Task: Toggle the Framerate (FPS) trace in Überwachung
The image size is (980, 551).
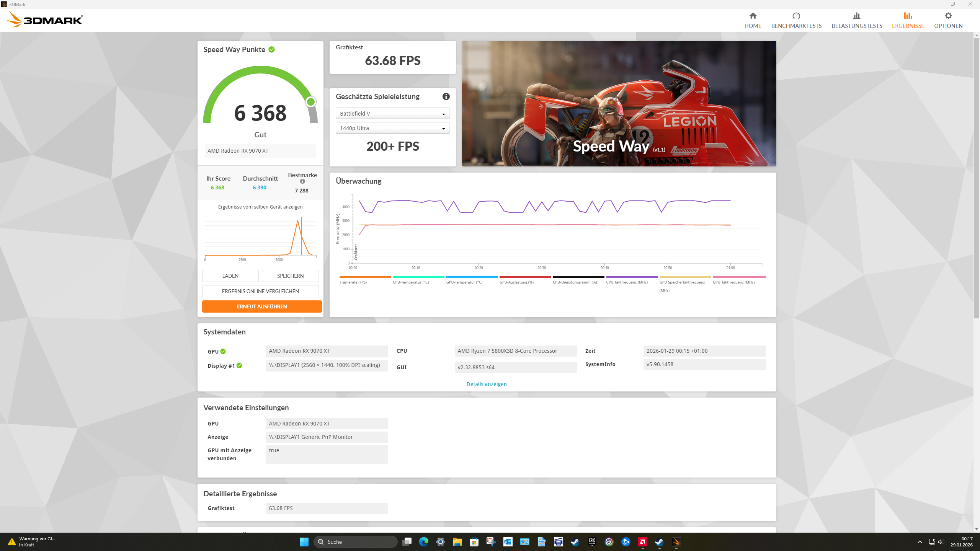Action: 354,282
